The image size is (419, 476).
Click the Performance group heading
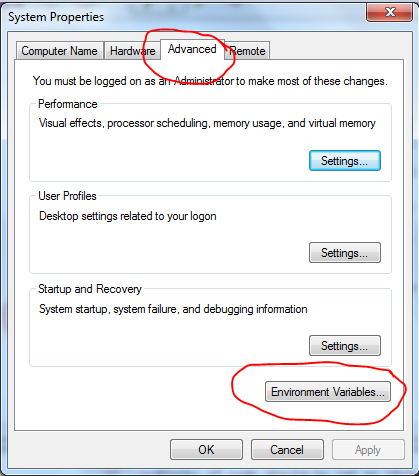68,104
